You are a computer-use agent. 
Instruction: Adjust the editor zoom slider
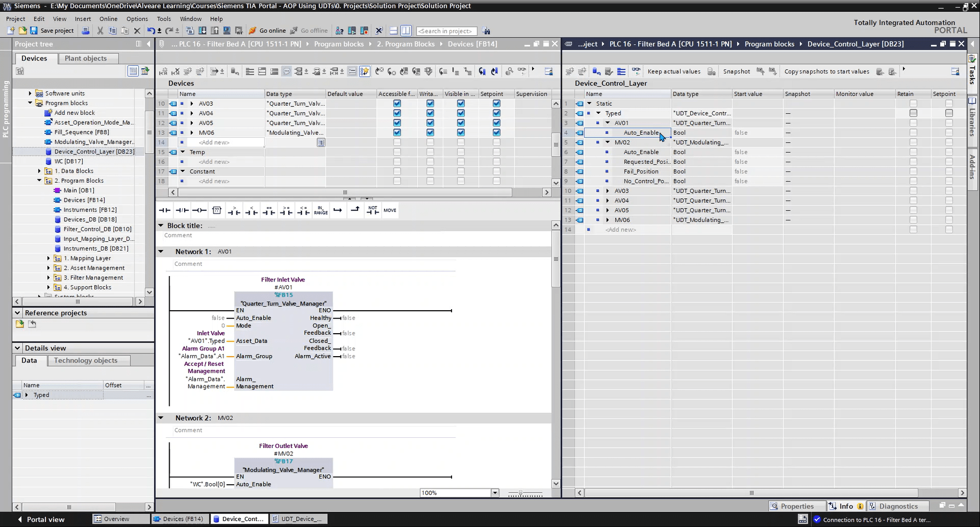[x=520, y=493]
